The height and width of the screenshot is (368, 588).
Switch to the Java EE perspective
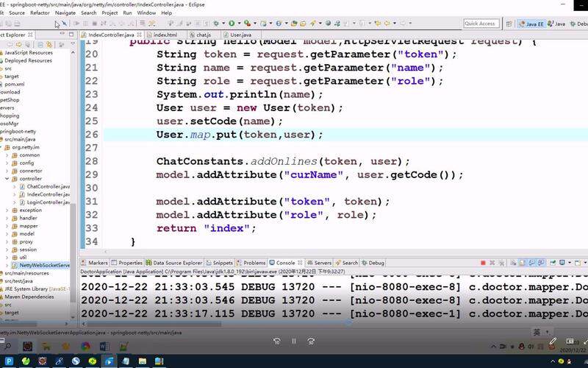[x=531, y=24]
